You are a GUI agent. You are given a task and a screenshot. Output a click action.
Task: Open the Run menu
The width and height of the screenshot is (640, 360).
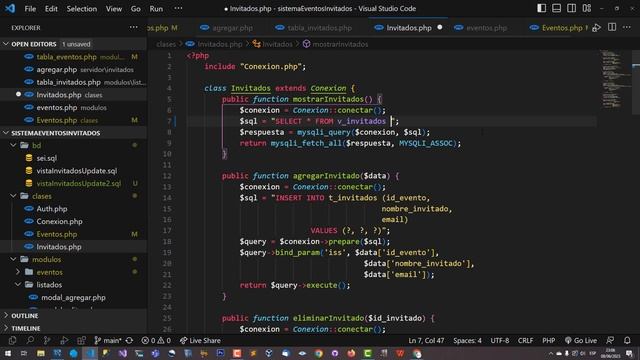(156, 9)
